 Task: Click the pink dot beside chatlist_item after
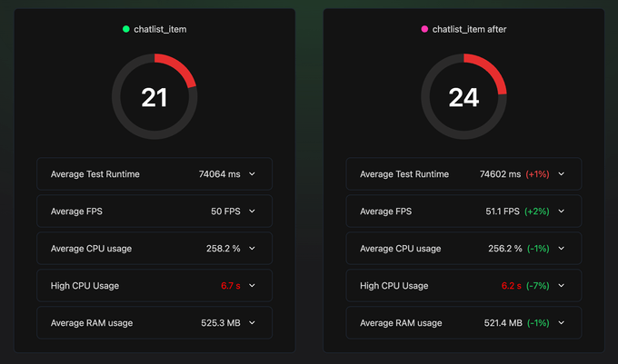[x=424, y=29]
